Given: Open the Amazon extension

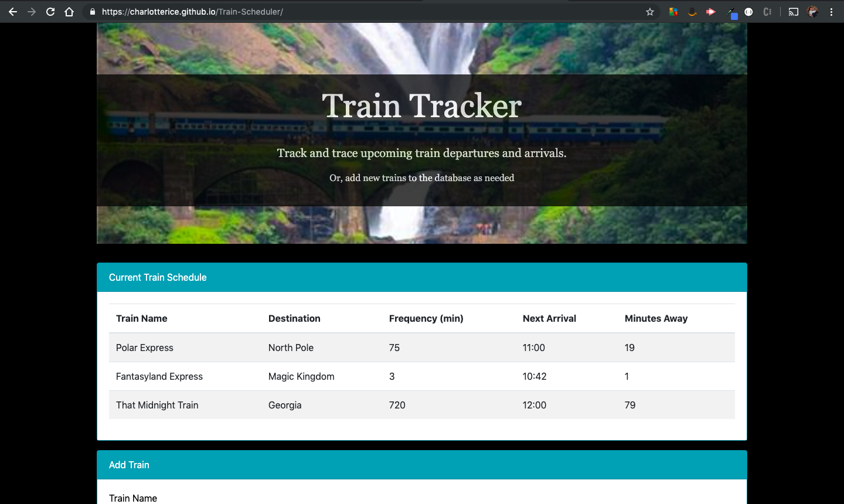Looking at the screenshot, I should pos(692,12).
